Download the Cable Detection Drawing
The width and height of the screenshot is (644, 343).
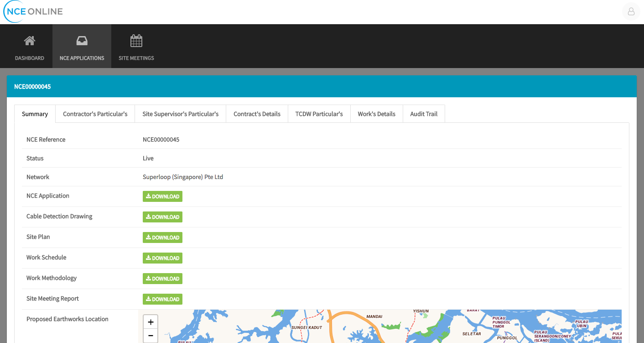coord(162,217)
